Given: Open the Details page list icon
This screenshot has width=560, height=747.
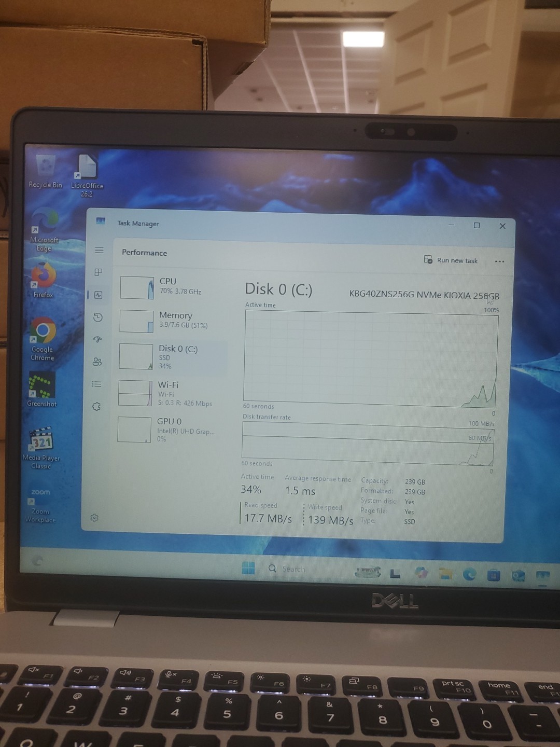Looking at the screenshot, I should pos(96,384).
